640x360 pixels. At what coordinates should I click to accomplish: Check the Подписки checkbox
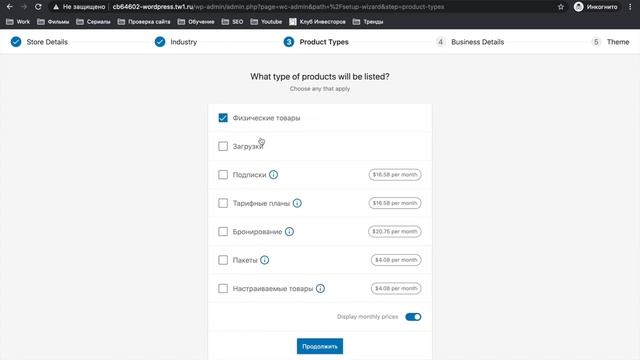223,175
